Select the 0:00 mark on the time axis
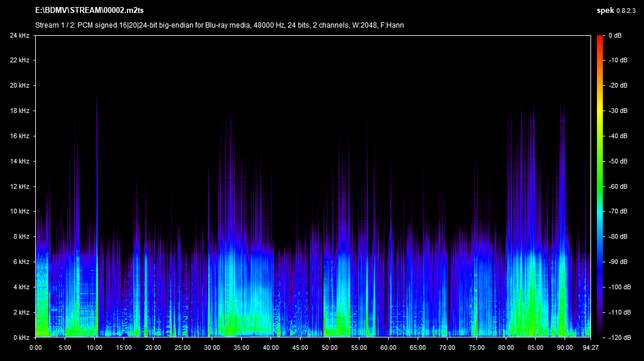644x361 pixels. (x=35, y=347)
